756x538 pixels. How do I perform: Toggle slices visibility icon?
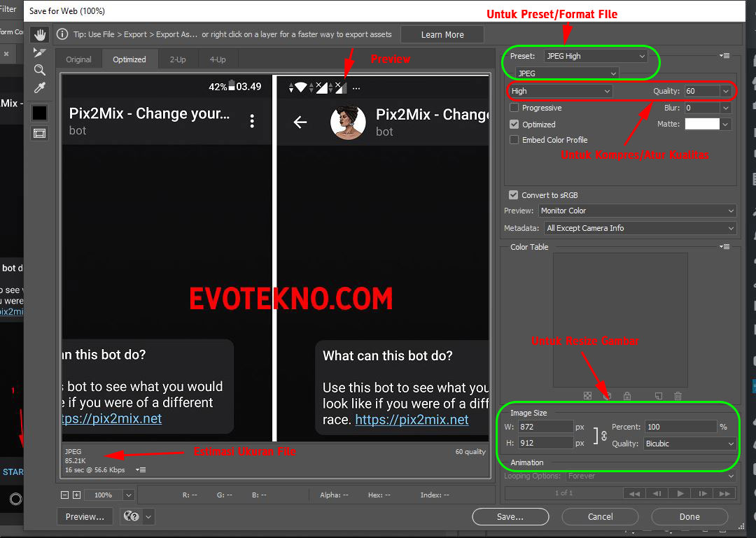pos(40,133)
